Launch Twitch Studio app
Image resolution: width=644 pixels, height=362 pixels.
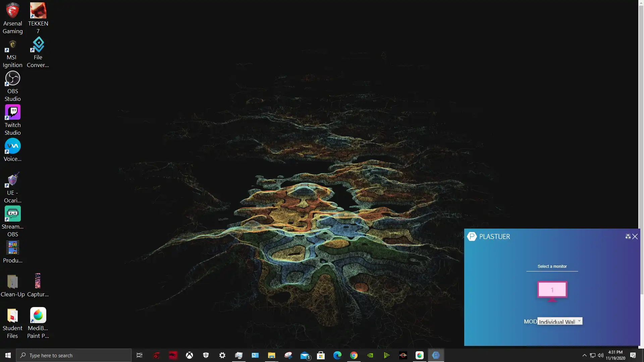(x=13, y=111)
